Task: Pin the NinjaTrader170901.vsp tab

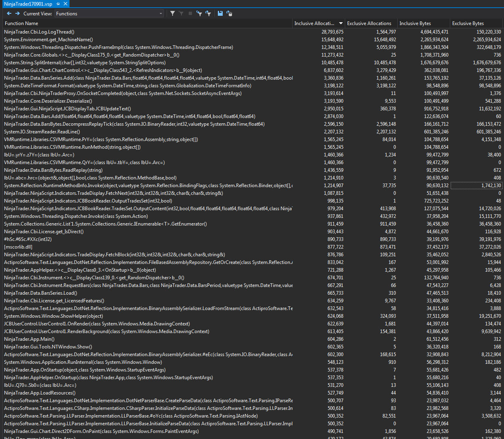Action: tap(58, 4)
